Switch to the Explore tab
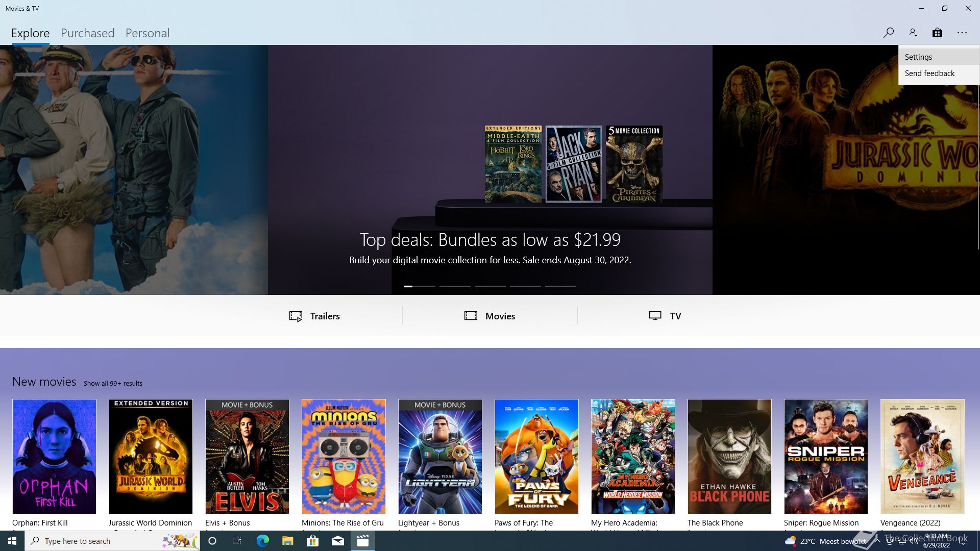 click(x=31, y=33)
